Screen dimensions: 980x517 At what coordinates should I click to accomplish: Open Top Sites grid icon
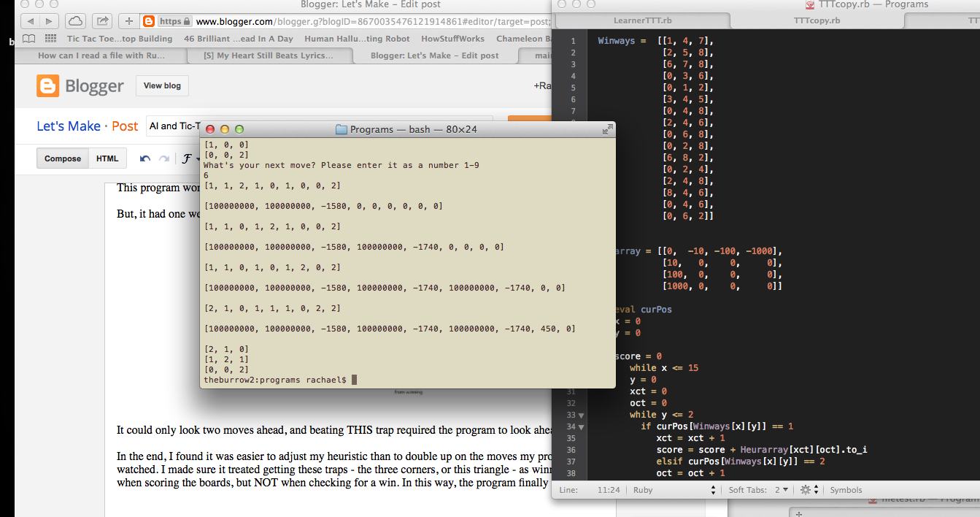50,39
